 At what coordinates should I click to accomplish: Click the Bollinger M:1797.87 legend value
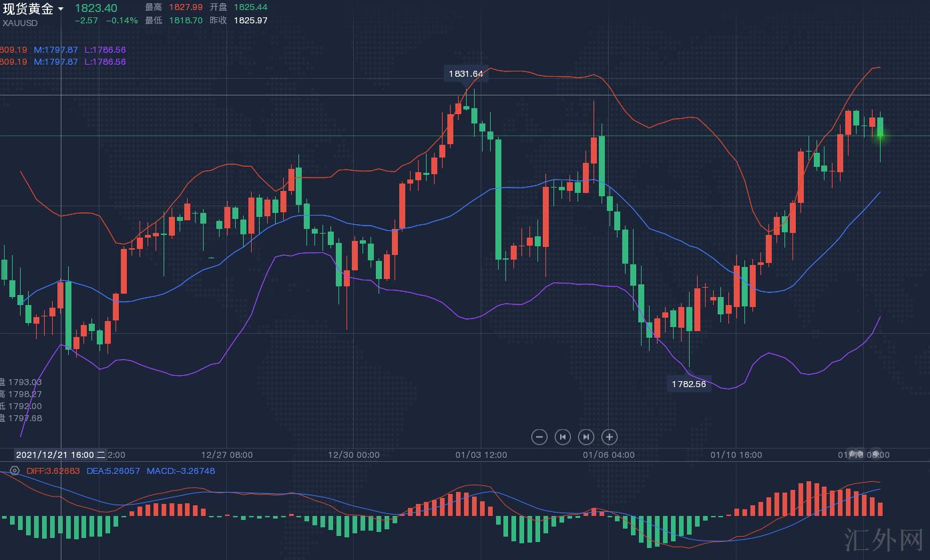pyautogui.click(x=56, y=49)
